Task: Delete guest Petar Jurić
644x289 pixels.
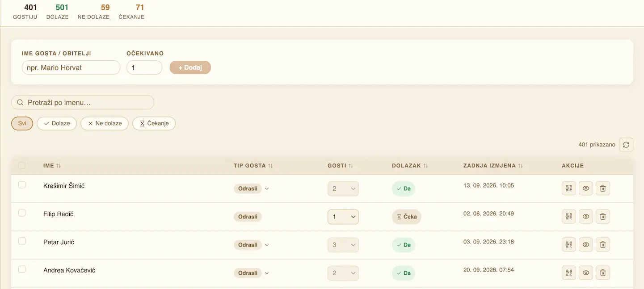Action: 603,245
